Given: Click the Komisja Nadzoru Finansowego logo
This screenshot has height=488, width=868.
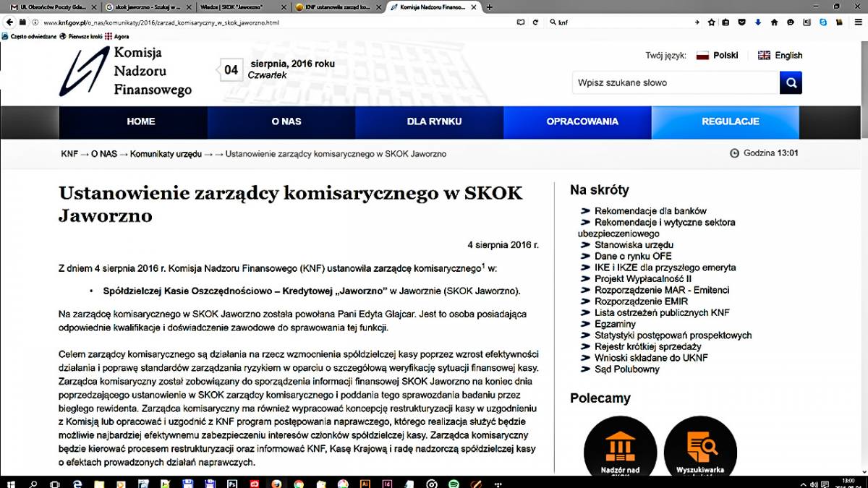Looking at the screenshot, I should click(x=125, y=71).
